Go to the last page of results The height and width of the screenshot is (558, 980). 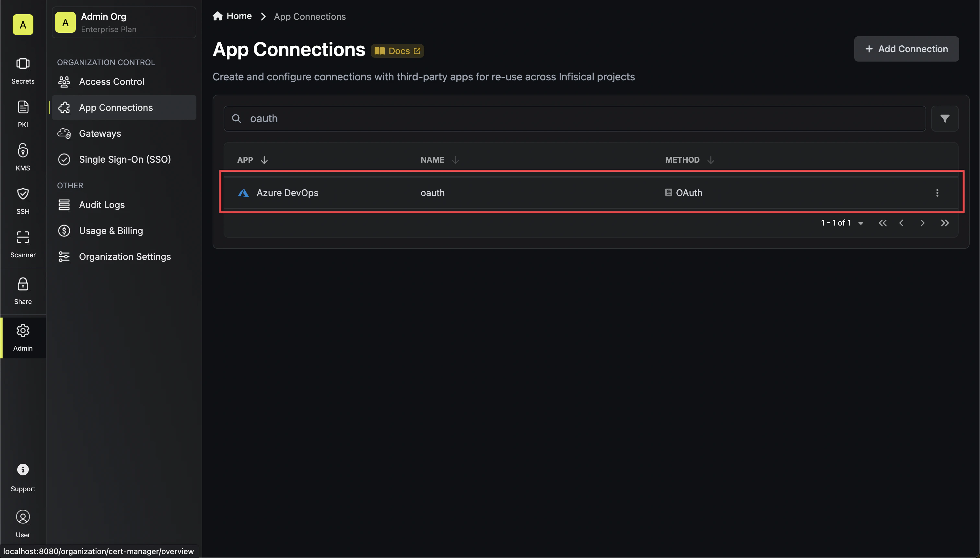click(944, 223)
